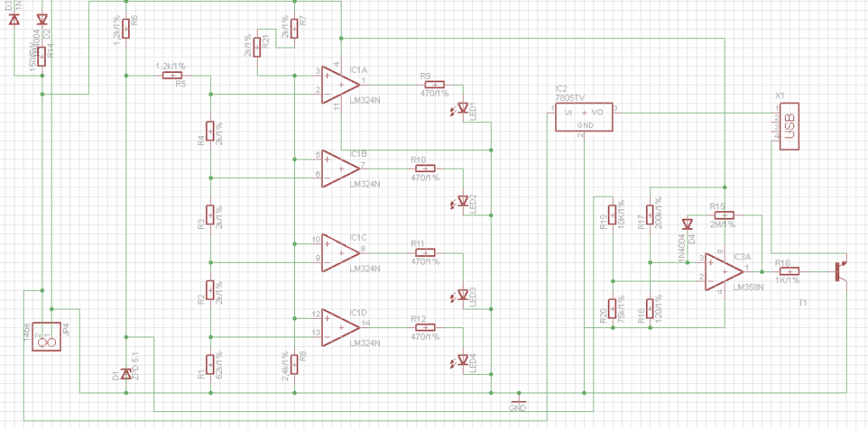The height and width of the screenshot is (429, 868).
Task: Click the IC3A name label
Action: (x=742, y=258)
